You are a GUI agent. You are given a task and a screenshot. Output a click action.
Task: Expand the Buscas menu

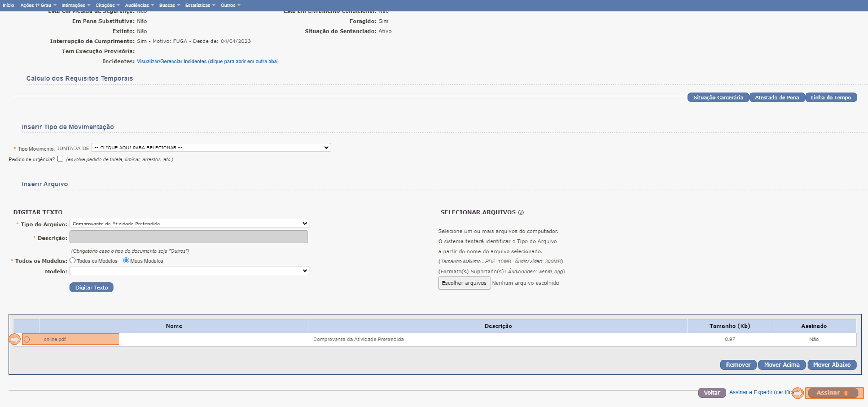[169, 5]
